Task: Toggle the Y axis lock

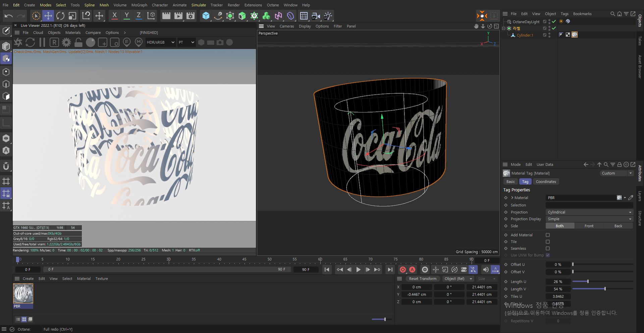Action: coord(126,16)
